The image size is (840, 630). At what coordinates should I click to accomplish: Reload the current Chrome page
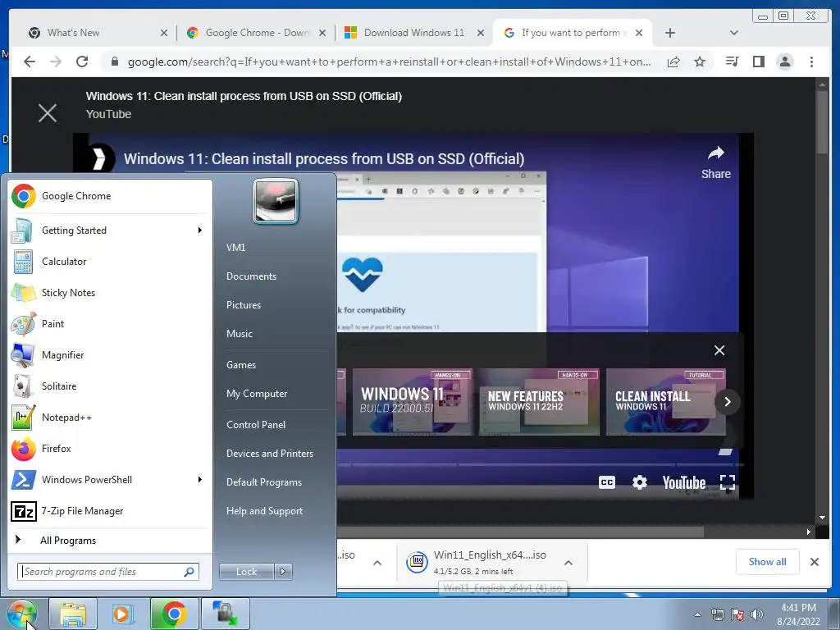[82, 62]
